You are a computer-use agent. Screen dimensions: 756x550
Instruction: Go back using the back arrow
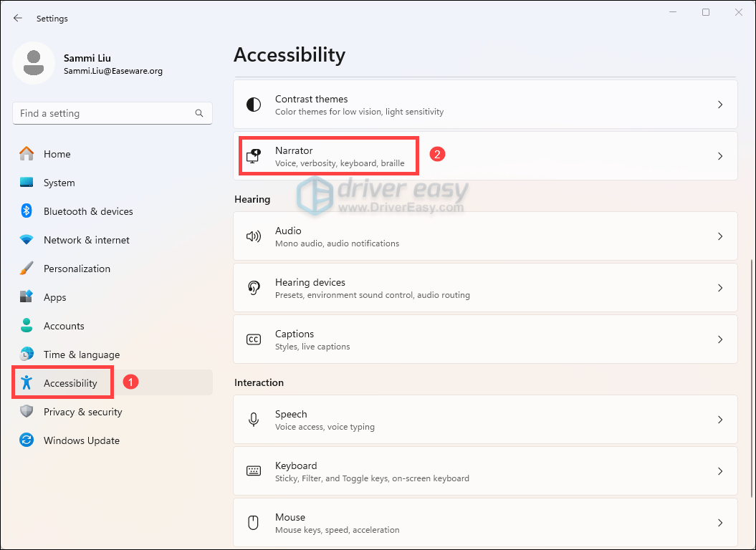pos(18,19)
